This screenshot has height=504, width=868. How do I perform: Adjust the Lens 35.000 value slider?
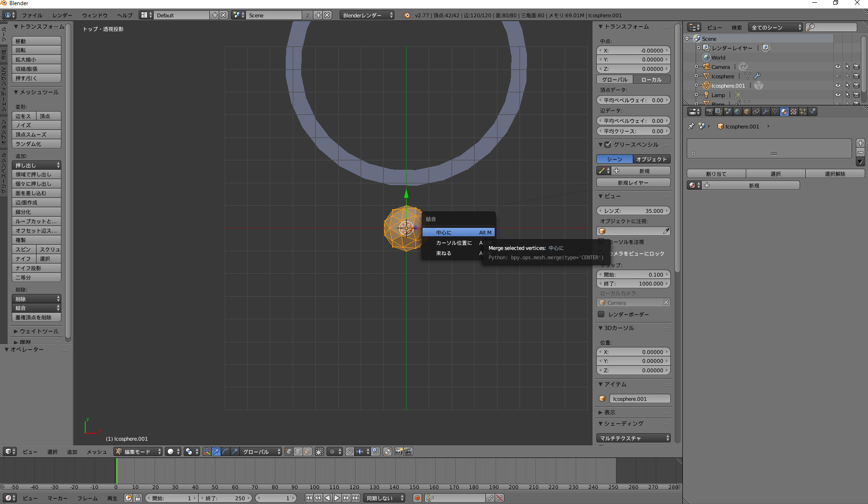(x=633, y=211)
